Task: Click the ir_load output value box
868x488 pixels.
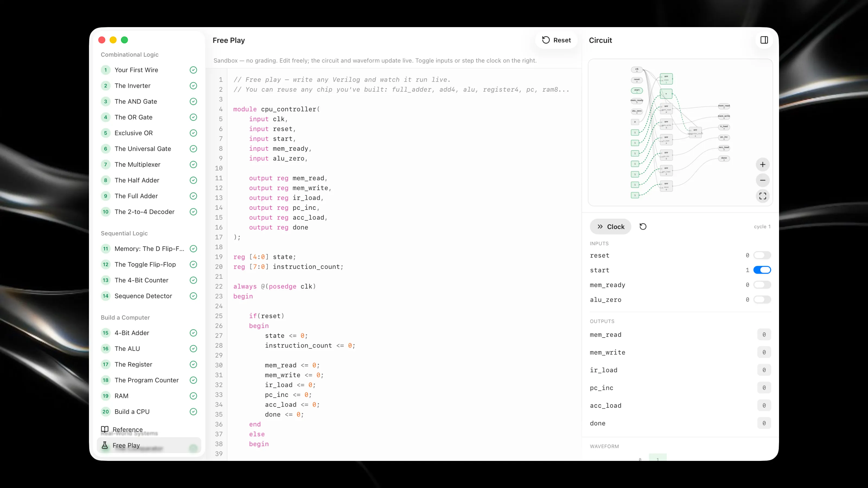Action: [x=764, y=370]
